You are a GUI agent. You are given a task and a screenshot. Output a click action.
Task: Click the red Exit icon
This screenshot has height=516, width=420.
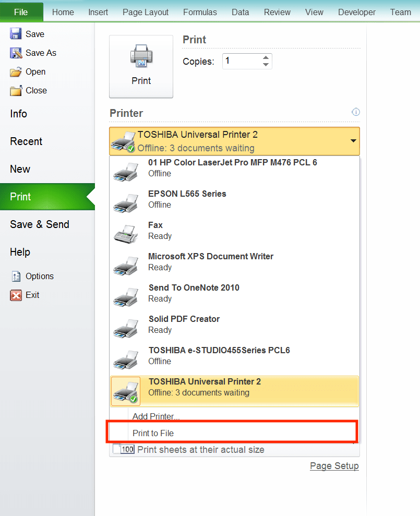point(16,295)
